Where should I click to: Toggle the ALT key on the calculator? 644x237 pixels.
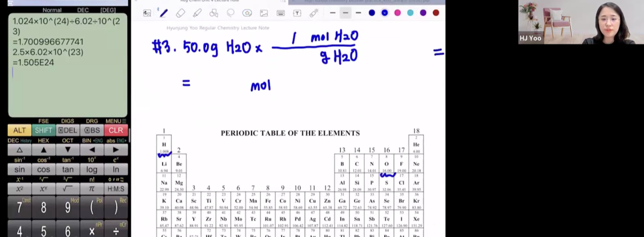click(x=19, y=130)
